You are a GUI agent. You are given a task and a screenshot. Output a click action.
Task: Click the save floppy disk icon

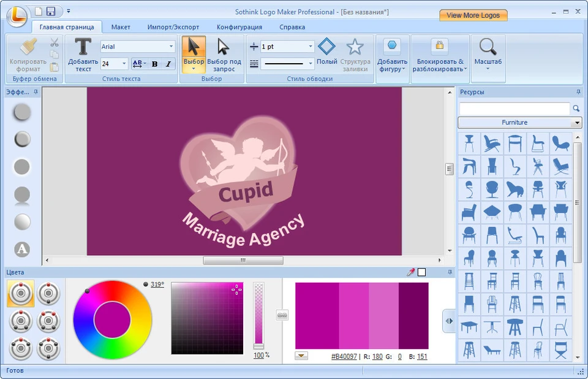click(51, 11)
